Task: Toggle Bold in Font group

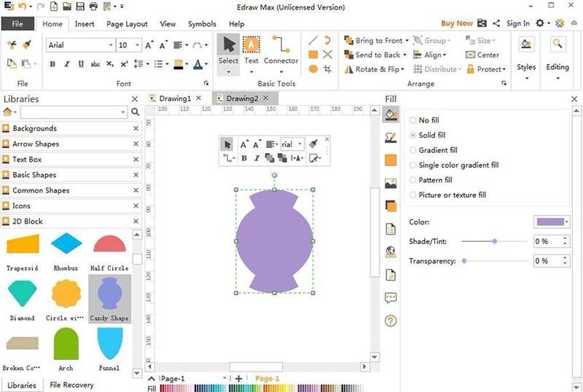Action: coord(52,64)
